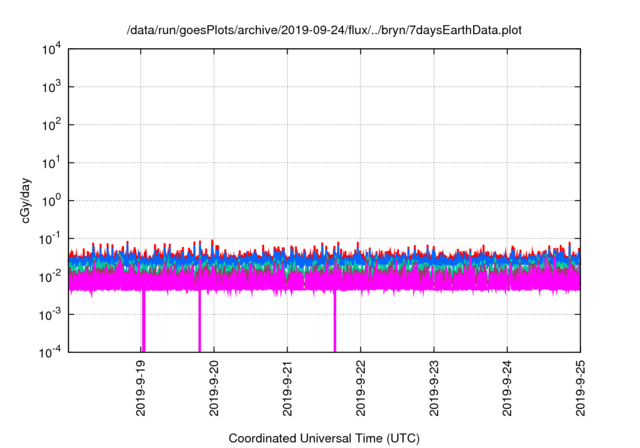Click the 10^-4 y-axis tick label

pos(50,352)
